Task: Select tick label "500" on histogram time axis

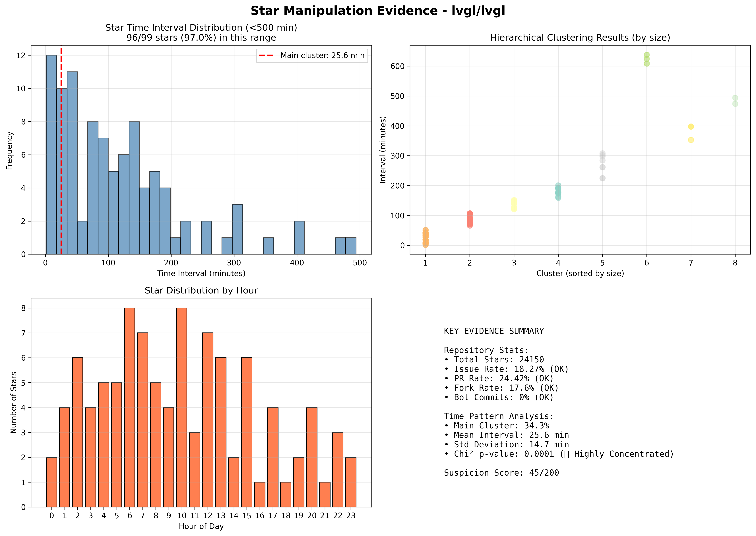Action: (x=360, y=263)
